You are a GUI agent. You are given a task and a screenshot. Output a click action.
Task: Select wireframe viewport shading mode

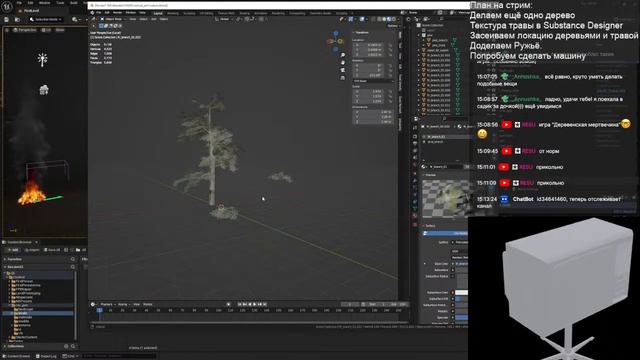(380, 19)
